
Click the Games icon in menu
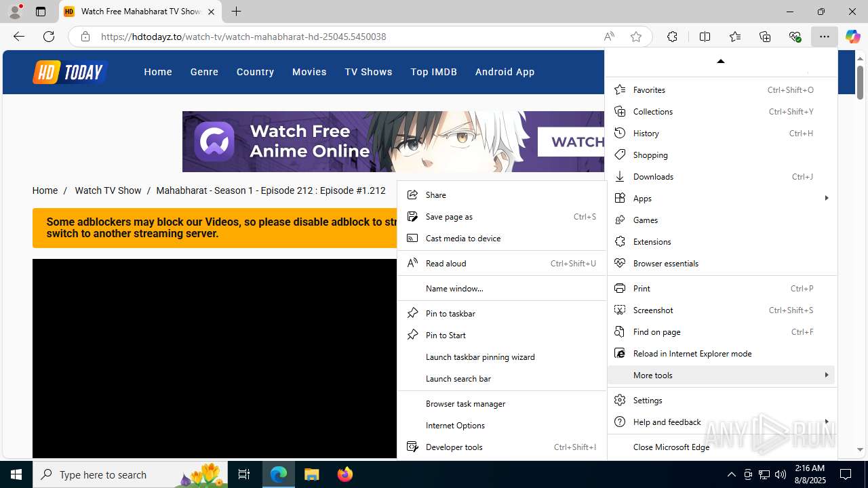tap(619, 220)
